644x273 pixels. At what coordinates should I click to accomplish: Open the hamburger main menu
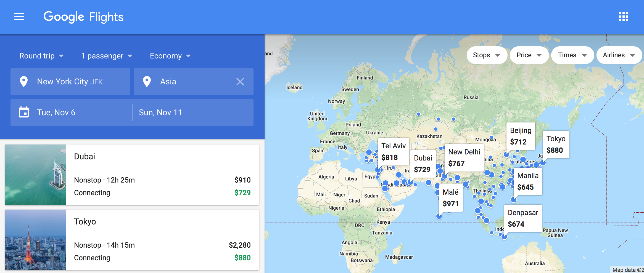click(19, 17)
